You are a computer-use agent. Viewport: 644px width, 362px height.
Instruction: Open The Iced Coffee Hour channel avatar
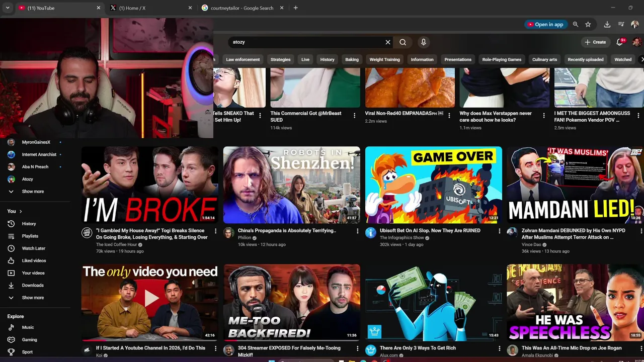point(87,232)
